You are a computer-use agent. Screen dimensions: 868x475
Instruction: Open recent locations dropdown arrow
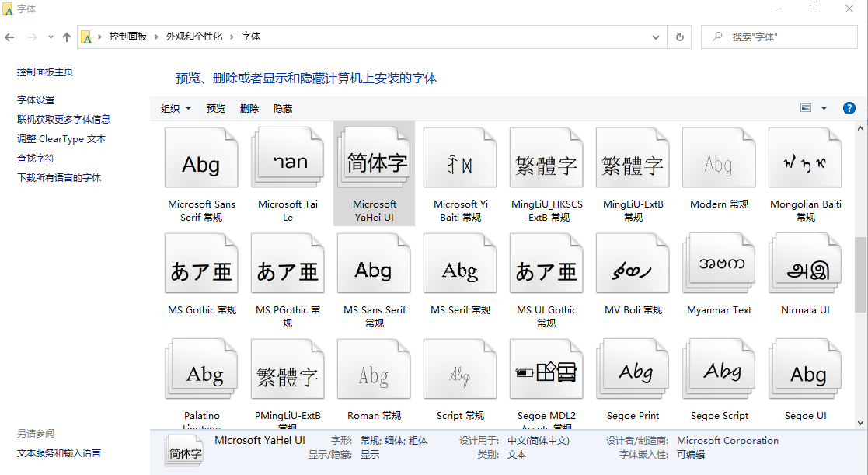(x=51, y=37)
